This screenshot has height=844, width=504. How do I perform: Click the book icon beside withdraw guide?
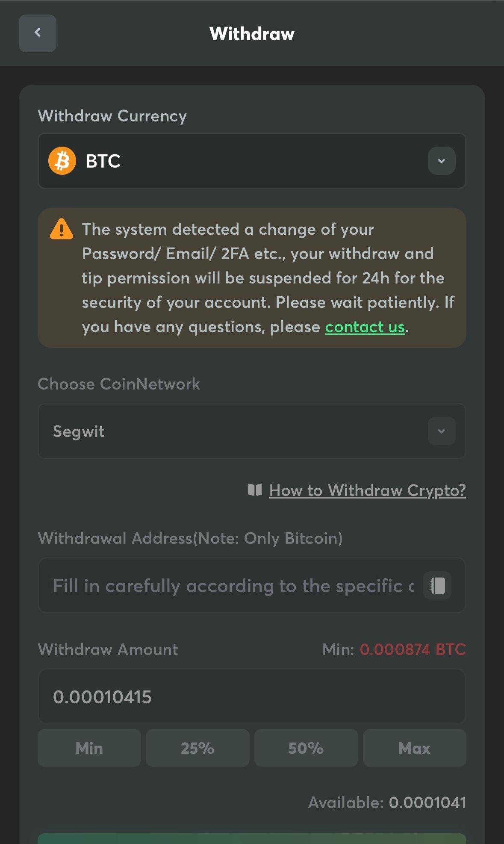(x=255, y=490)
